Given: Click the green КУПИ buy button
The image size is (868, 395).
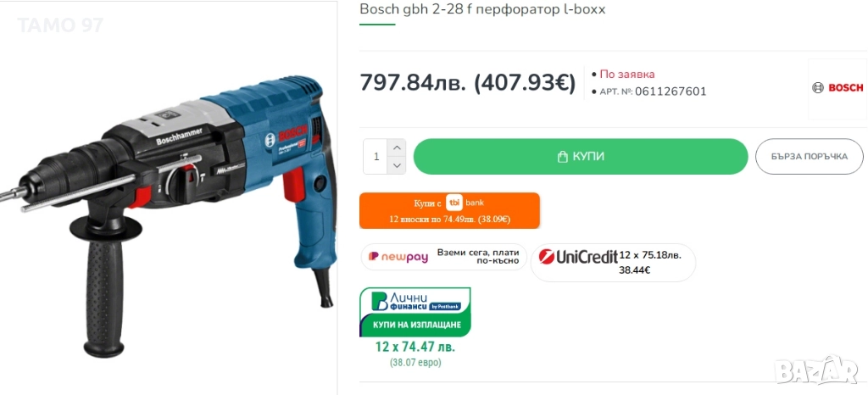Looking at the screenshot, I should 581,157.
